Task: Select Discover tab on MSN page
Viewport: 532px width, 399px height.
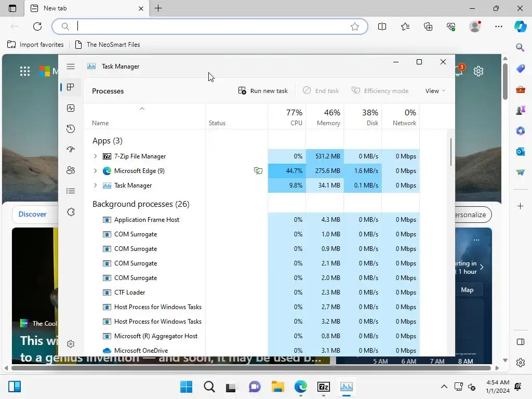Action: click(33, 214)
